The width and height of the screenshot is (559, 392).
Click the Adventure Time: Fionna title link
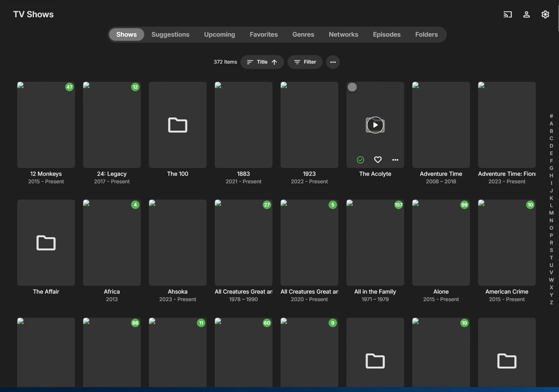click(507, 174)
